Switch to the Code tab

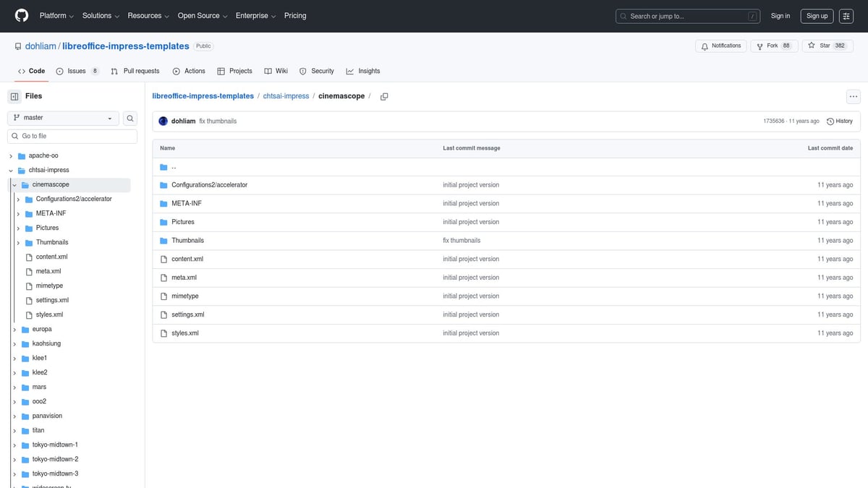tap(31, 71)
